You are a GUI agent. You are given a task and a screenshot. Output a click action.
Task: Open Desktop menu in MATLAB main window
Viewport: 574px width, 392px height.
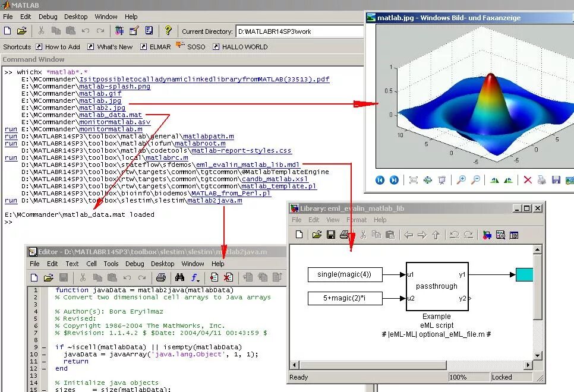(76, 17)
